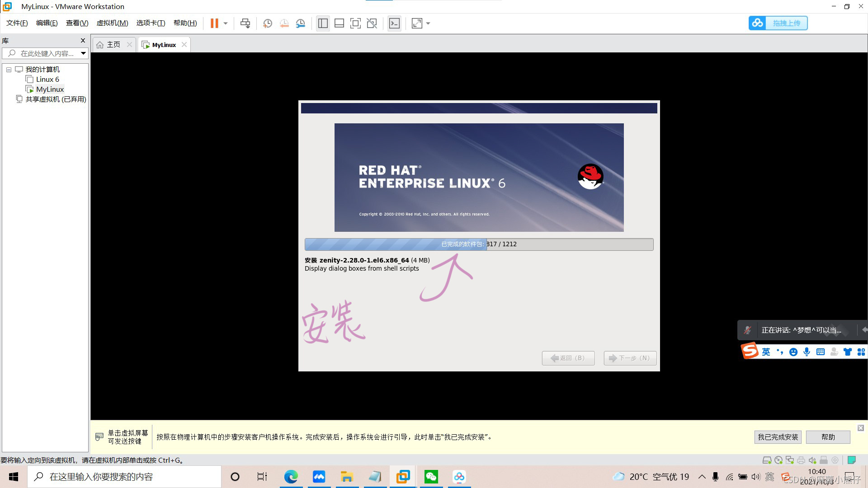868x488 pixels.
Task: Switch to the 主页 home tab
Action: click(x=113, y=45)
